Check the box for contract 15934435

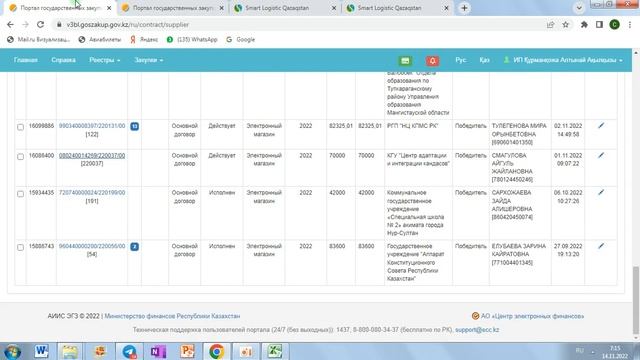(x=20, y=193)
